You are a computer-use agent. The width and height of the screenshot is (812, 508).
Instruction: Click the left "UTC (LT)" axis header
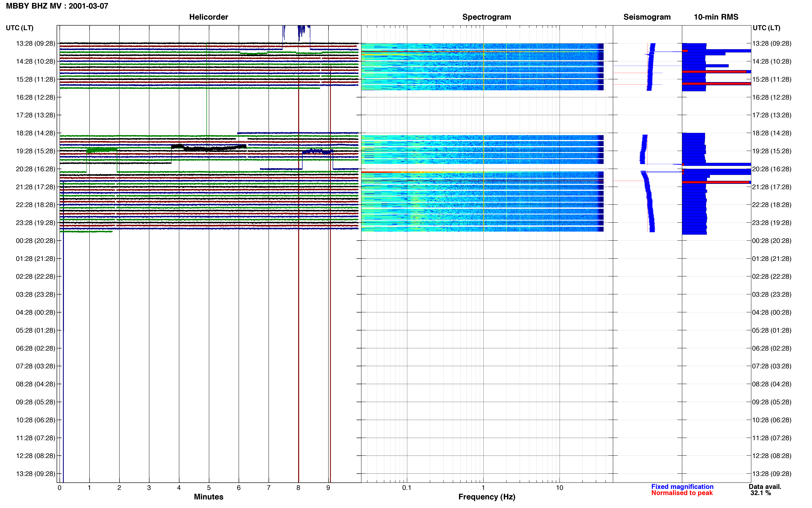click(20, 28)
